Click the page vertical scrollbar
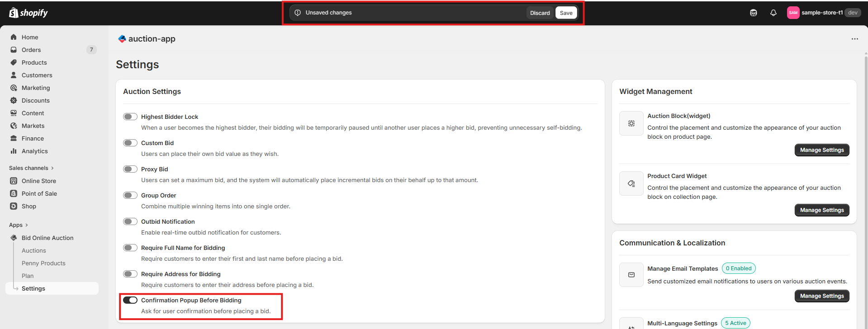The height and width of the screenshot is (329, 868). pos(866,181)
